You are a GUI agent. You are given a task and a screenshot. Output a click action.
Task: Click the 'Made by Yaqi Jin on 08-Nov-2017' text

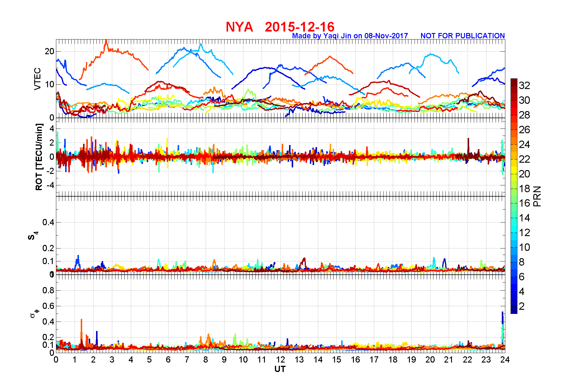[x=350, y=36]
